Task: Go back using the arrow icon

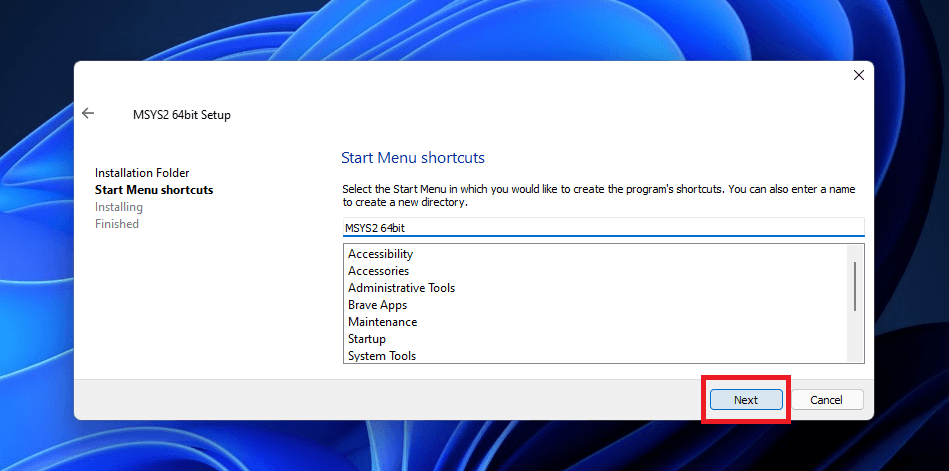Action: point(88,113)
